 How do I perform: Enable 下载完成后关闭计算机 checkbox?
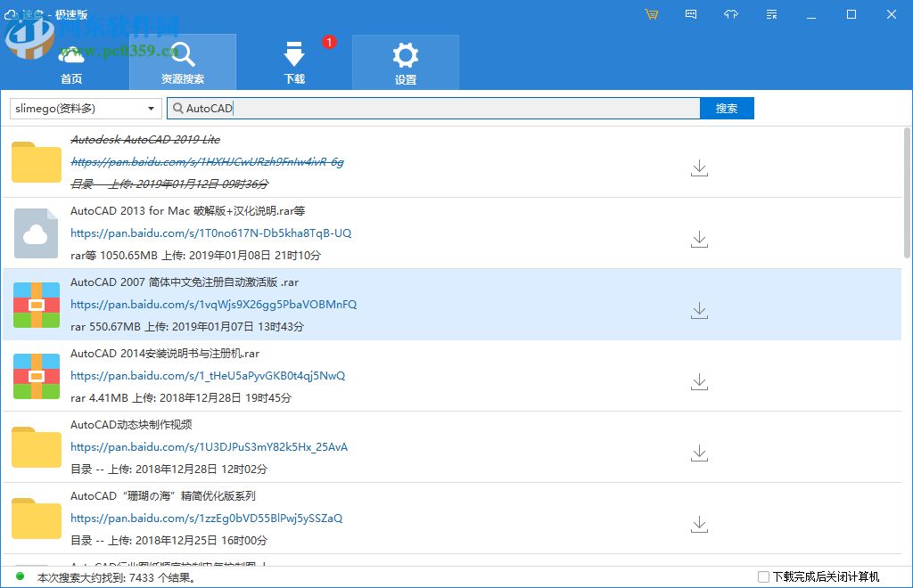[x=763, y=577]
